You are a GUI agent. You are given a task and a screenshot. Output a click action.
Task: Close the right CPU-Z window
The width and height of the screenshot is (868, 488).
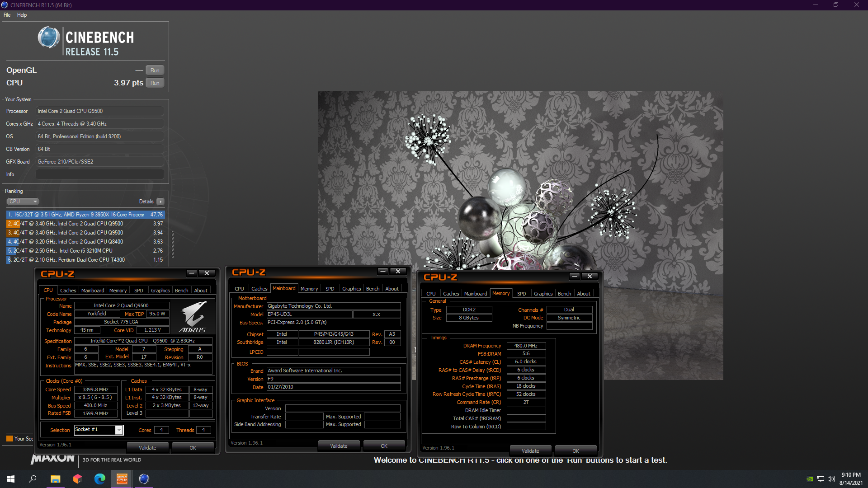click(x=590, y=276)
